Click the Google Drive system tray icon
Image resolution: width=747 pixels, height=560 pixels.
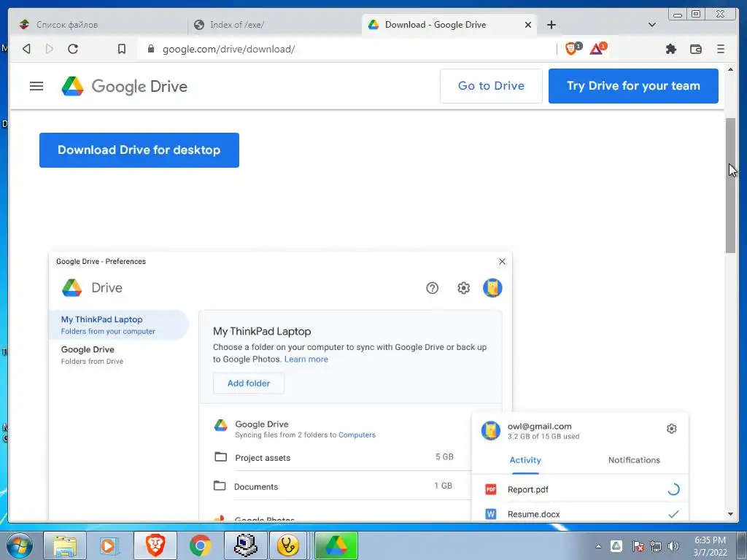(616, 546)
